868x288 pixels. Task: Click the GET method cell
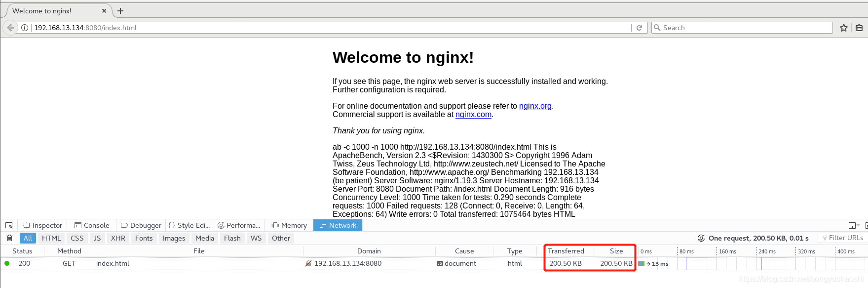tap(69, 263)
